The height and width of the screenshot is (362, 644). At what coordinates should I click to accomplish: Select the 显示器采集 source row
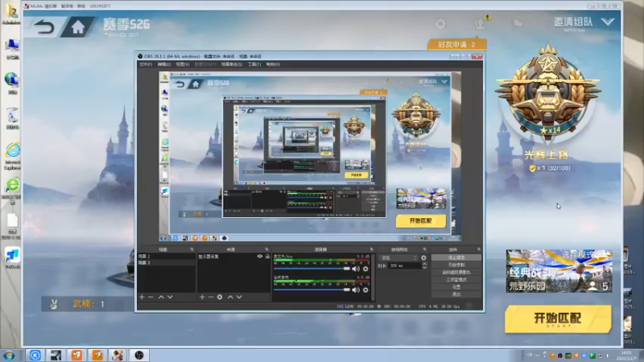233,257
